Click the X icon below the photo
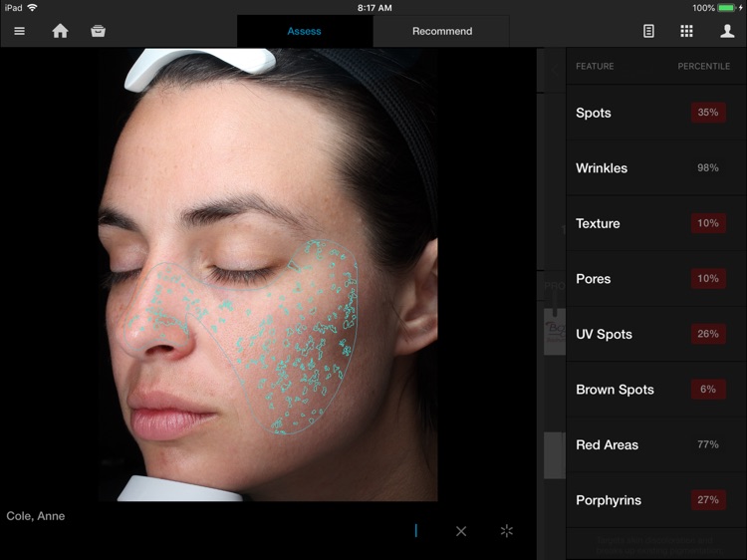The image size is (747, 560). [x=461, y=531]
